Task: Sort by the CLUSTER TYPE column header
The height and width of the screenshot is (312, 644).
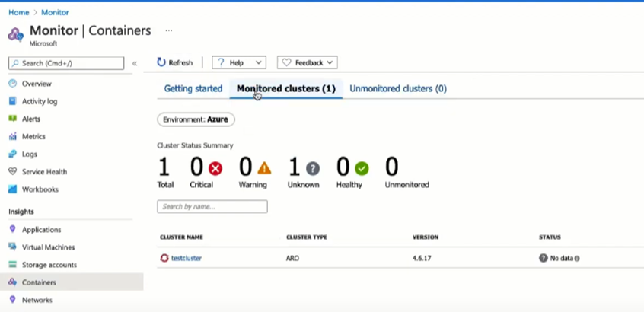Action: (x=307, y=237)
